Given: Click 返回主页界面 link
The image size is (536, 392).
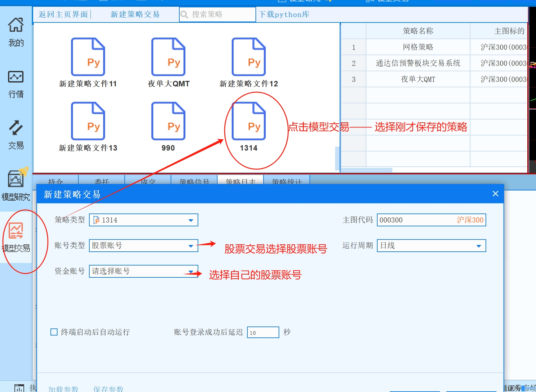Looking at the screenshot, I should (x=63, y=14).
